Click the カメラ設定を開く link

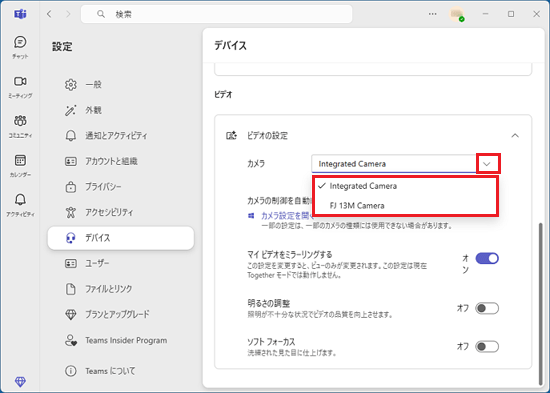287,215
